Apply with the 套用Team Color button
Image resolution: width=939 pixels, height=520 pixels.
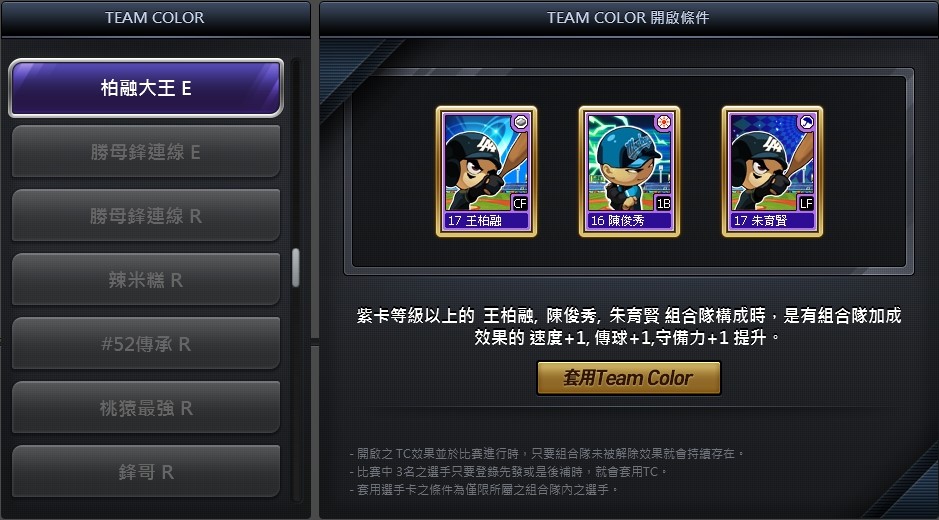coord(628,378)
